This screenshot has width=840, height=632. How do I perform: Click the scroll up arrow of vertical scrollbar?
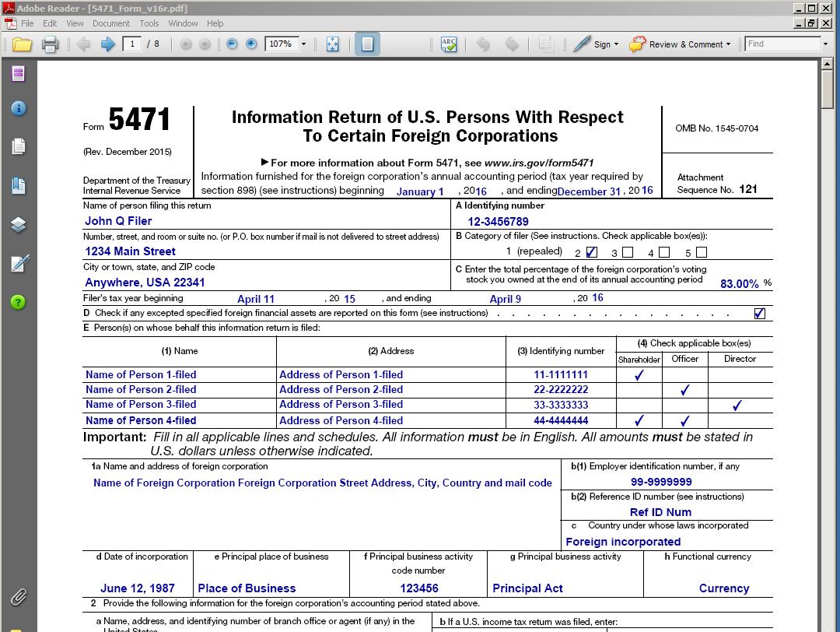pos(827,65)
